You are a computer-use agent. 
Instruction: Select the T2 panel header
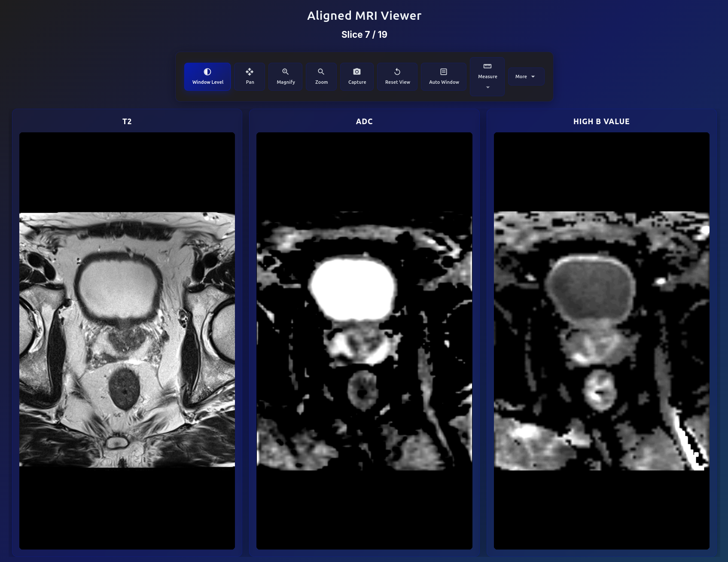pyautogui.click(x=127, y=122)
